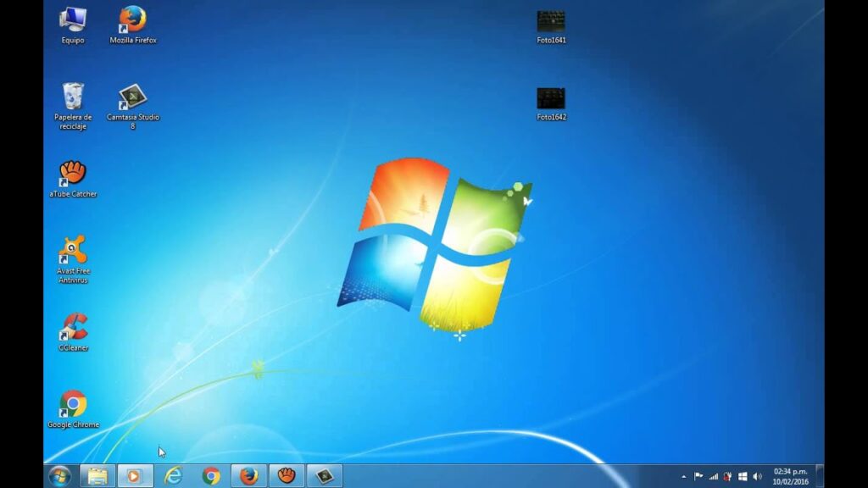Open Equipo to browse the computer
Image resolution: width=868 pixels, height=488 pixels.
[73, 19]
